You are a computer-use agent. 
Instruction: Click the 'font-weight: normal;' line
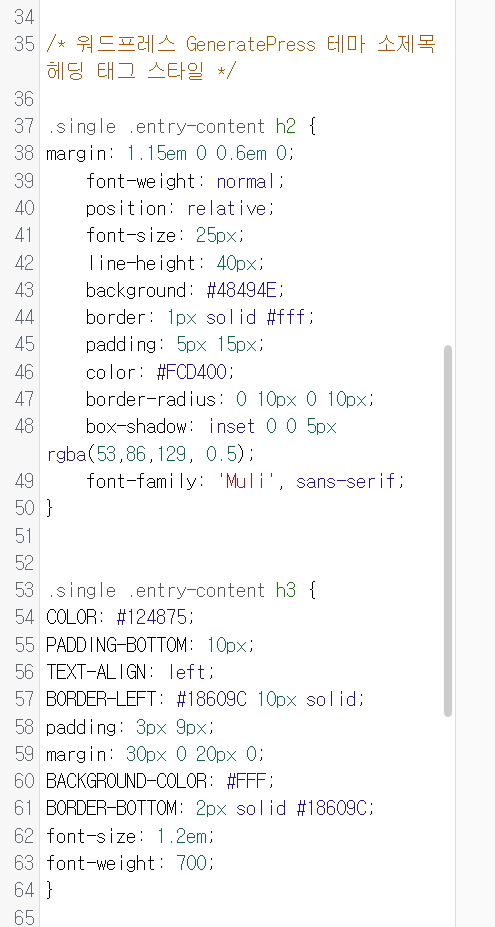186,181
